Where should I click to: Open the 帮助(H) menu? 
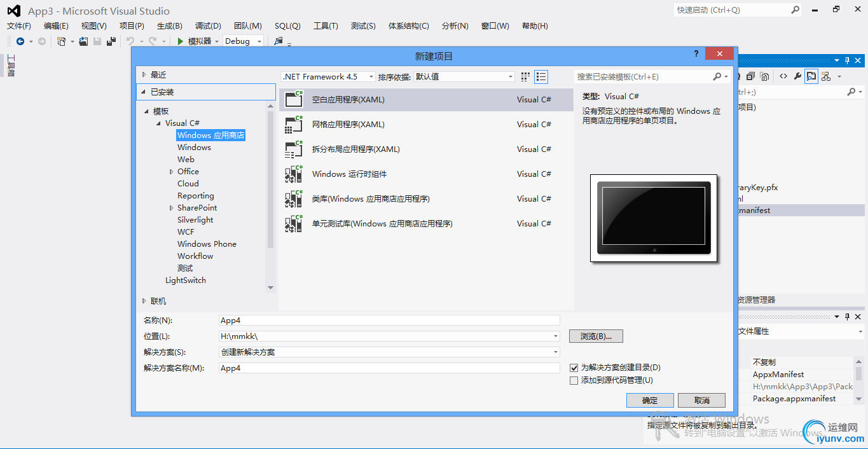click(535, 26)
